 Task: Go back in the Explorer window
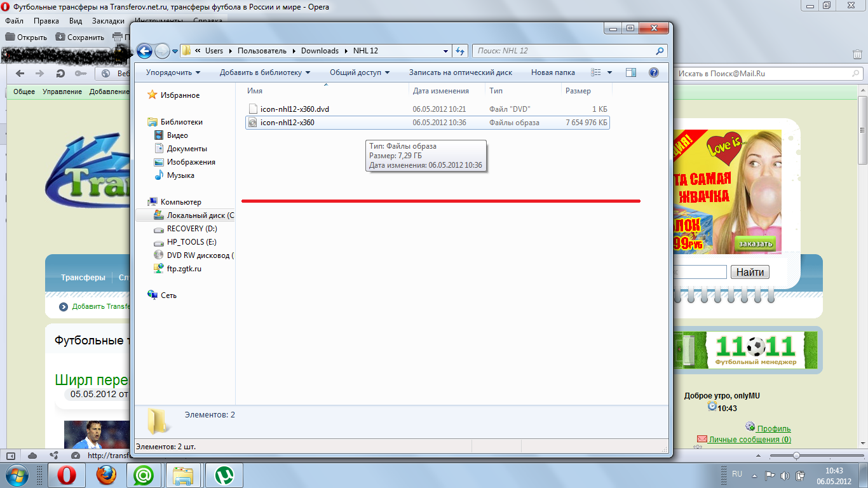click(x=144, y=51)
